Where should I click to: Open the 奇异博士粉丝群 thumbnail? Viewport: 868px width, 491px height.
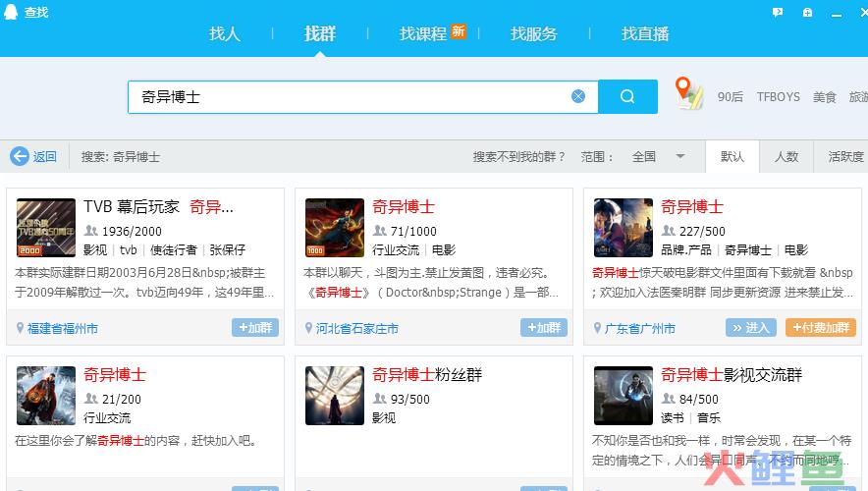tap(335, 395)
